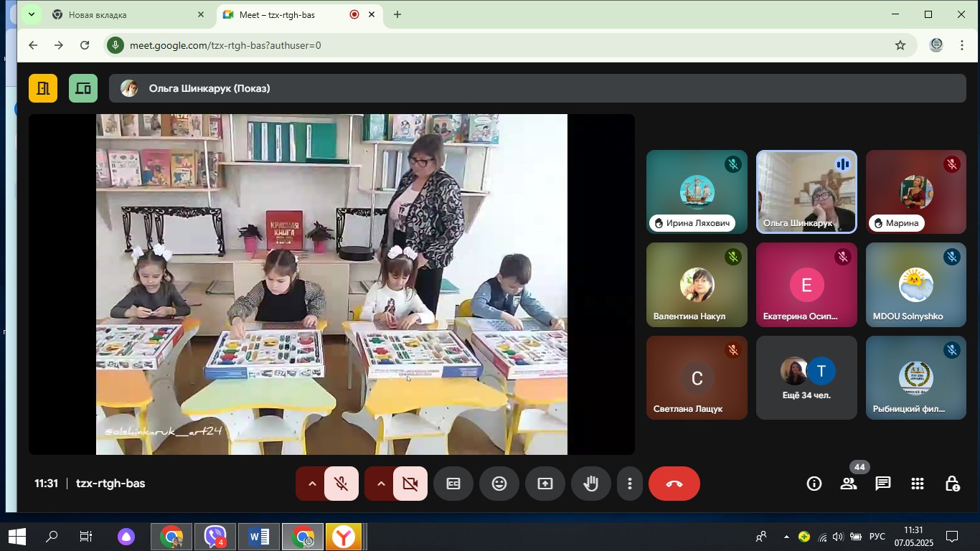Open the emoji reactions button

(499, 484)
